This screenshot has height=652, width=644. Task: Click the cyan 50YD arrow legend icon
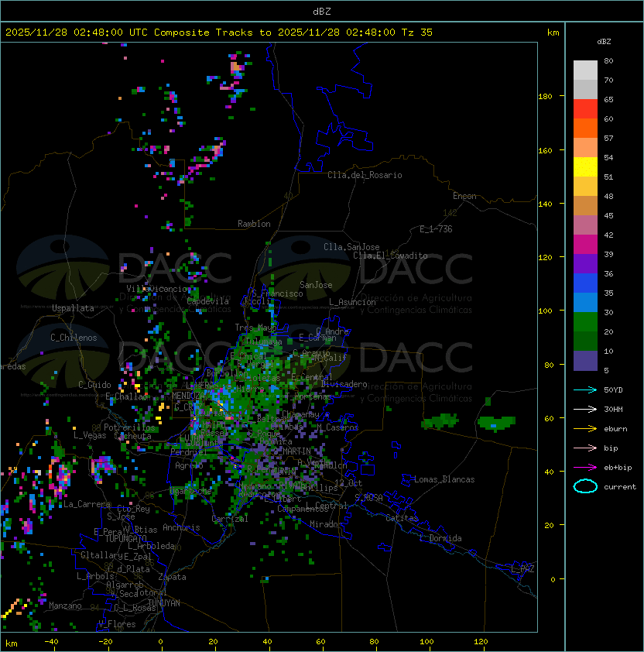[x=585, y=390]
